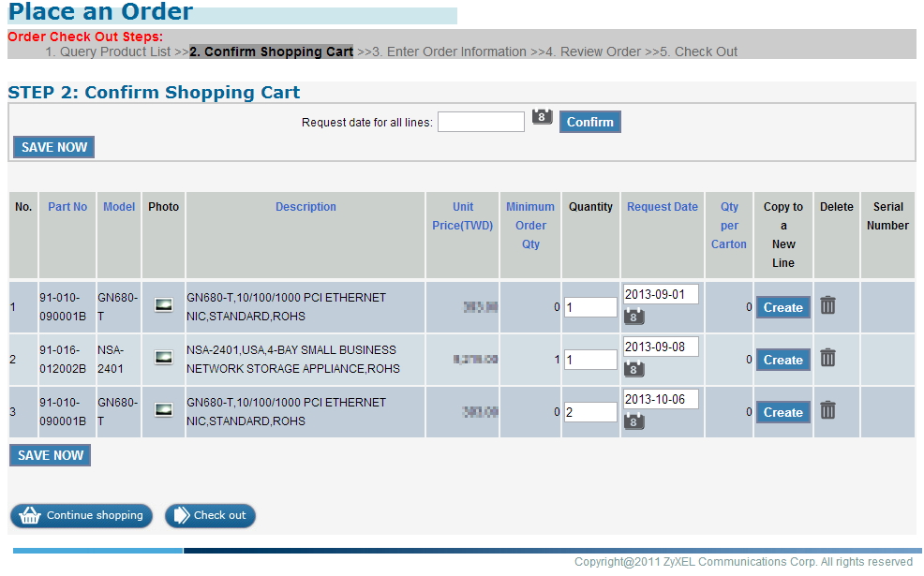View photo icon for first GN680-T row
This screenshot has width=924, height=576.
coord(163,305)
